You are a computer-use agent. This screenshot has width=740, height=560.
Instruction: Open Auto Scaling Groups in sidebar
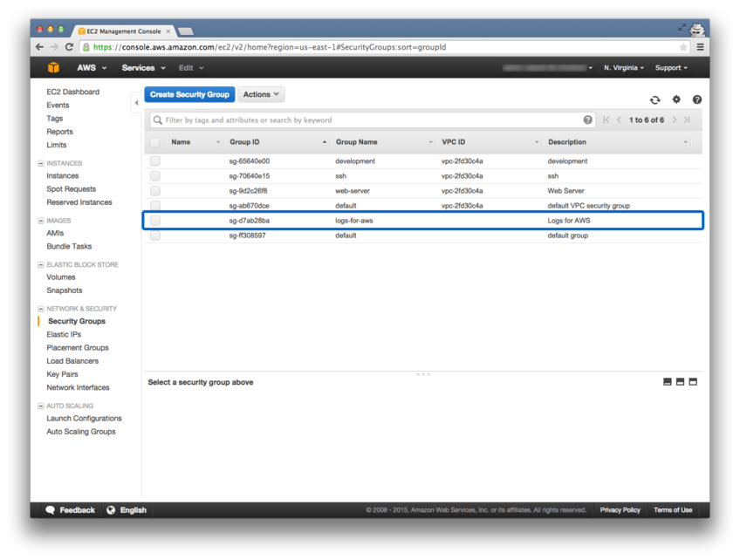coord(81,432)
